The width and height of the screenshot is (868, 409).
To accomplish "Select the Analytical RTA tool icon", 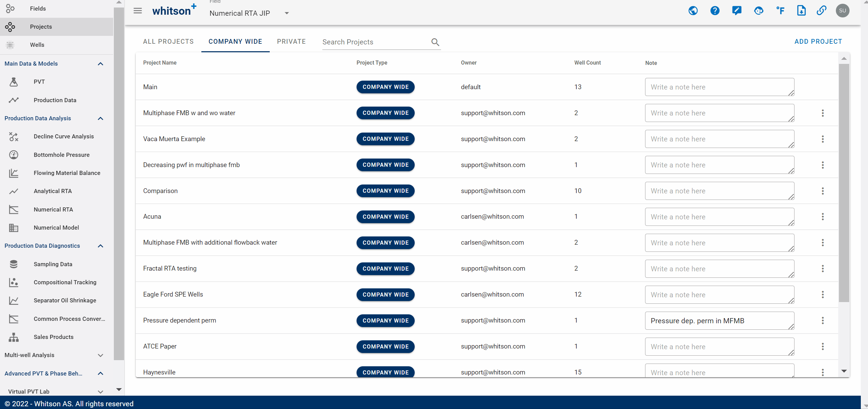I will (x=13, y=191).
